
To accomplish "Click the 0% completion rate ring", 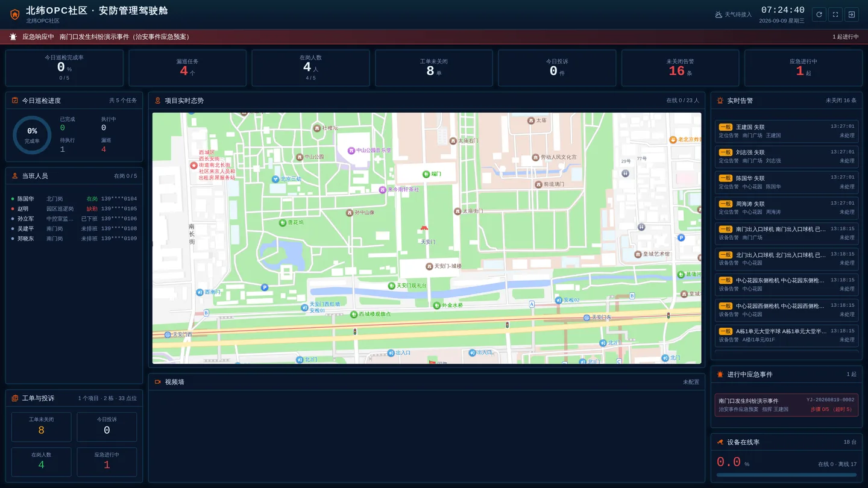I will click(x=32, y=135).
